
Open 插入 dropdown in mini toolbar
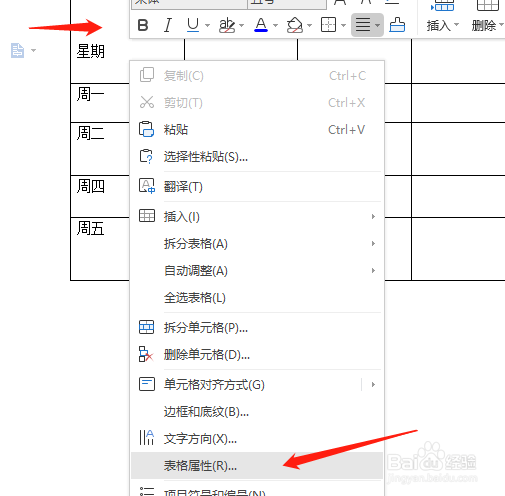click(x=442, y=26)
